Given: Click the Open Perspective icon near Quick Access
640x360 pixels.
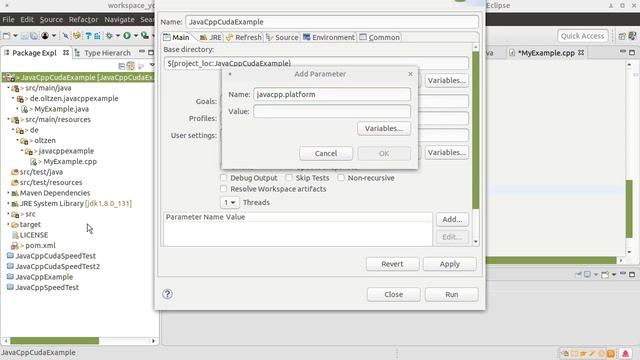Looking at the screenshot, I should click(x=622, y=36).
